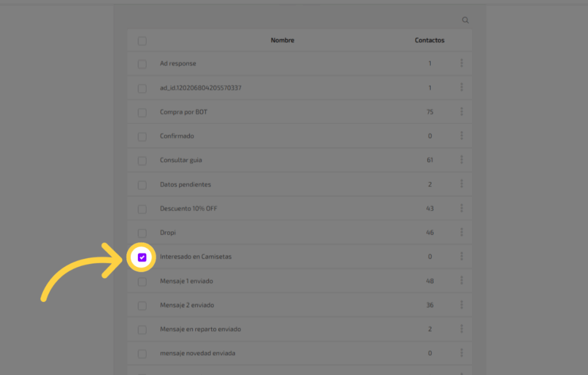This screenshot has width=588, height=375.
Task: Open three-dot menu for Datos pendientes
Action: tap(462, 184)
